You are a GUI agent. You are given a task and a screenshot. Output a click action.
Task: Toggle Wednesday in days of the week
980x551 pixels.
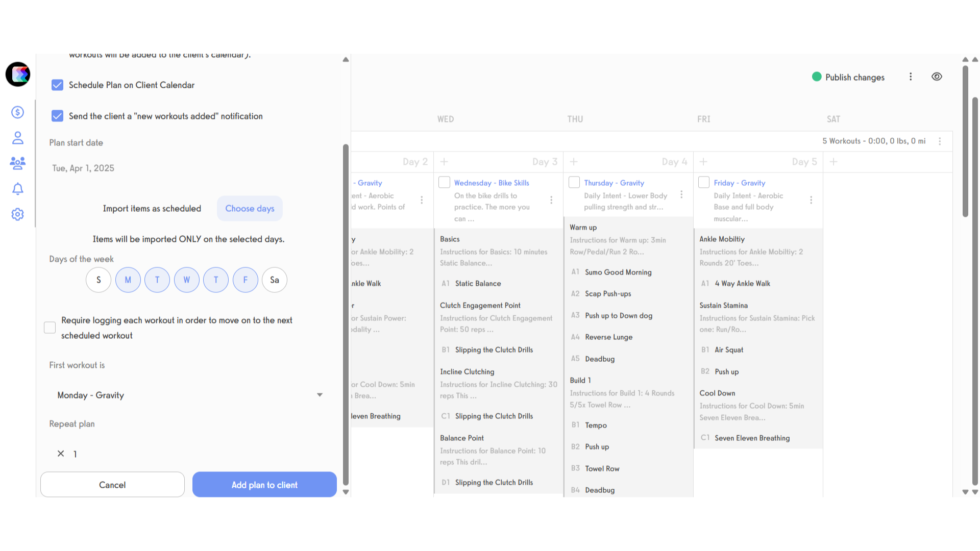(x=187, y=280)
